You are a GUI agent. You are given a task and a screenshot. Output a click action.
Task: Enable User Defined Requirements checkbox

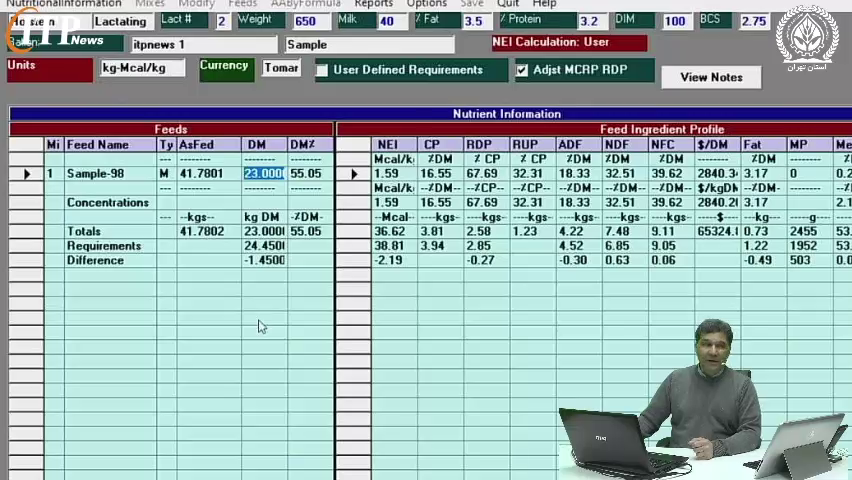[x=322, y=70]
